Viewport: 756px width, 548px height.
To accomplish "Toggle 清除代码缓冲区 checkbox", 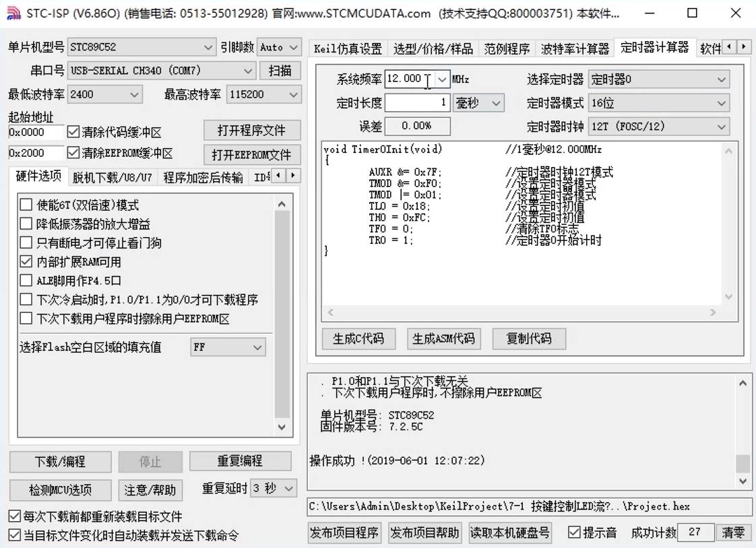I will 73,131.
